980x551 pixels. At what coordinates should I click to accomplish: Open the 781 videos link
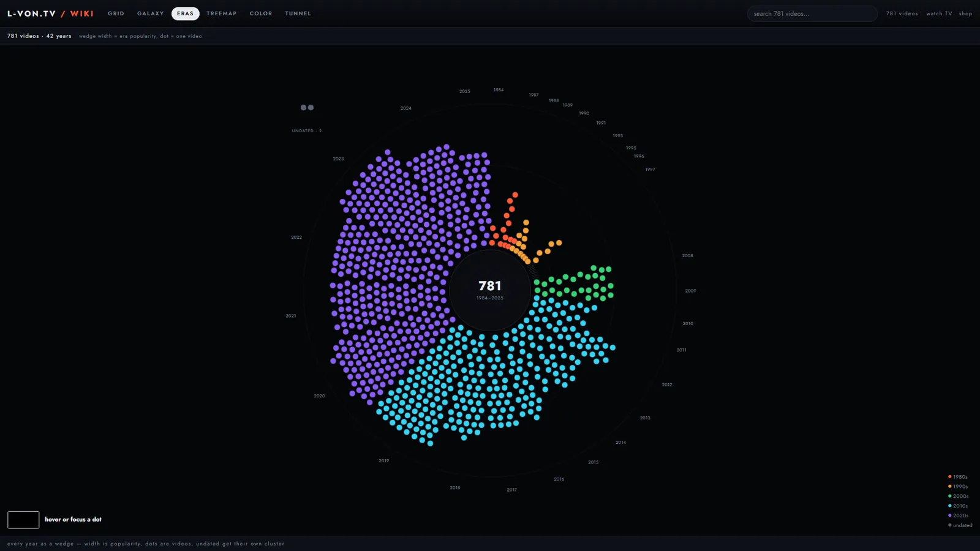[x=902, y=13]
